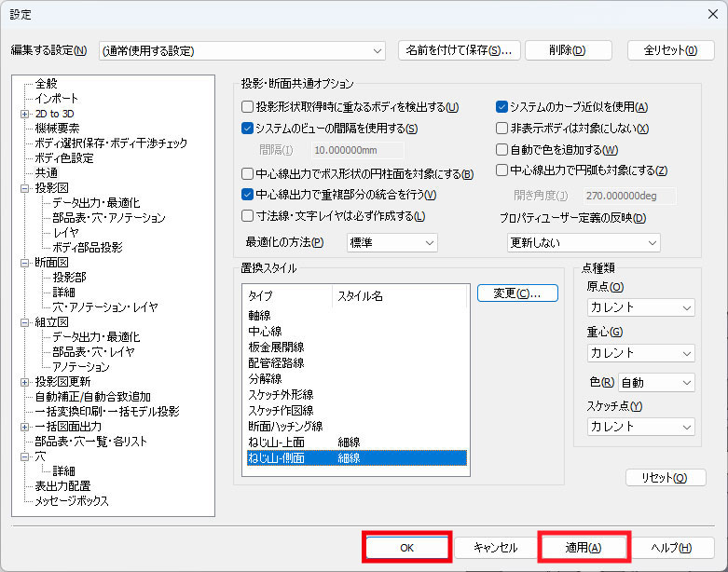
Task: Disable 中心線出力で重複部分の統合を行う checkbox
Action: tap(248, 195)
